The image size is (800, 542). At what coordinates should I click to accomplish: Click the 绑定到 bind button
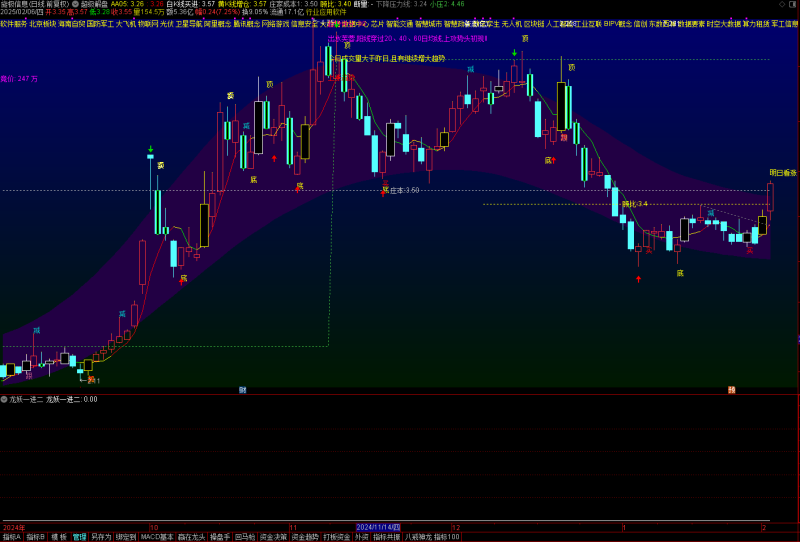(126, 537)
